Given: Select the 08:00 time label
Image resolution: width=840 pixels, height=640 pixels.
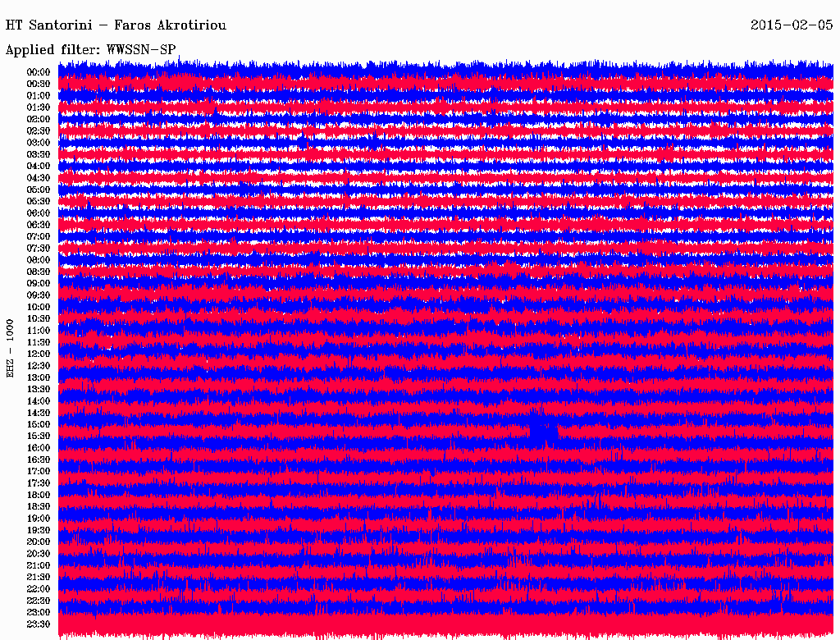Looking at the screenshot, I should point(38,260).
